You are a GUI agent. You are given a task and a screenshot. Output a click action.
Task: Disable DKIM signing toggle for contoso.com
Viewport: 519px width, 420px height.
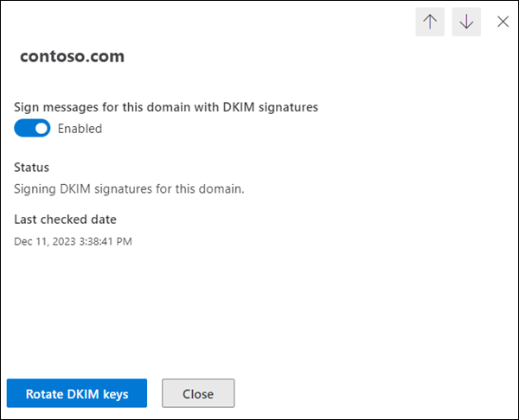pyautogui.click(x=33, y=129)
